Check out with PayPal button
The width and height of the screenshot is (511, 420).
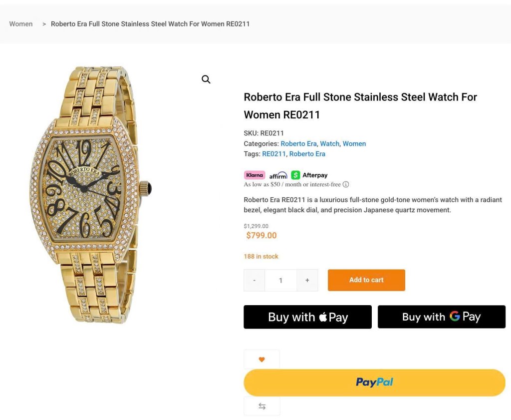pyautogui.click(x=374, y=383)
